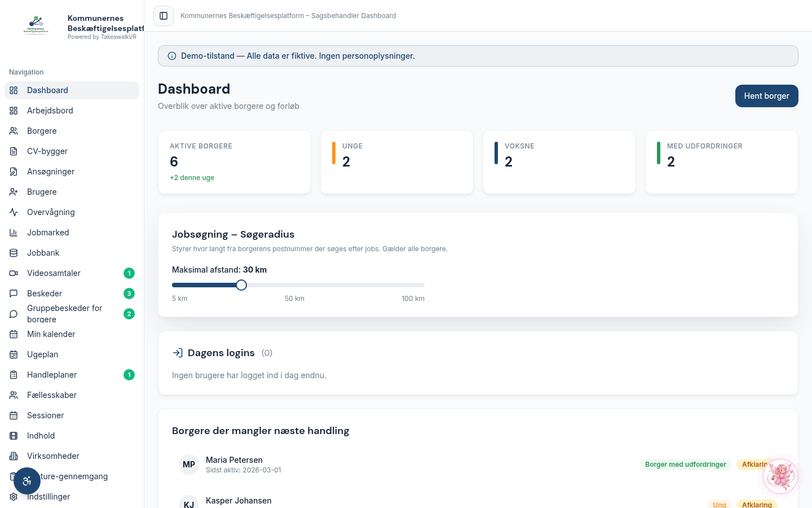Click the search radius slider handle
The image size is (812, 508).
click(x=241, y=285)
